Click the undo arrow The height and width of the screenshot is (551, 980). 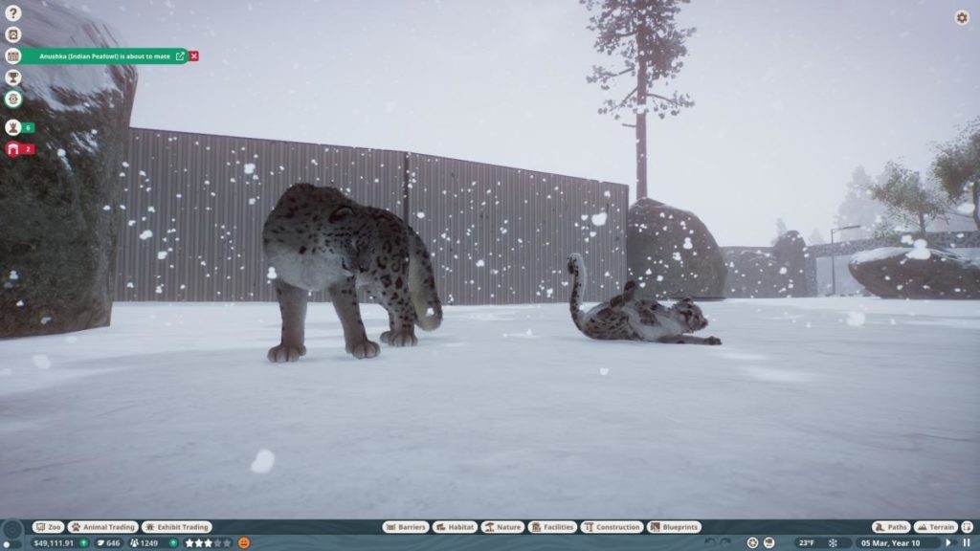pyautogui.click(x=709, y=543)
